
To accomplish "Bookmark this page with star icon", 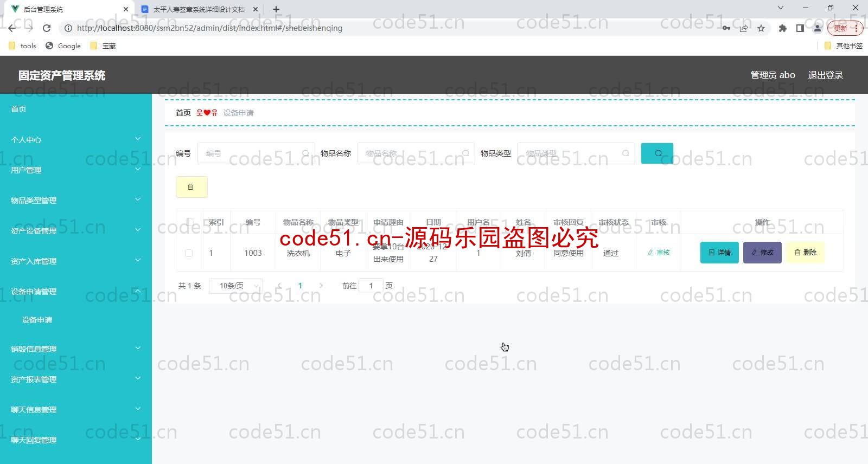I will pos(761,28).
